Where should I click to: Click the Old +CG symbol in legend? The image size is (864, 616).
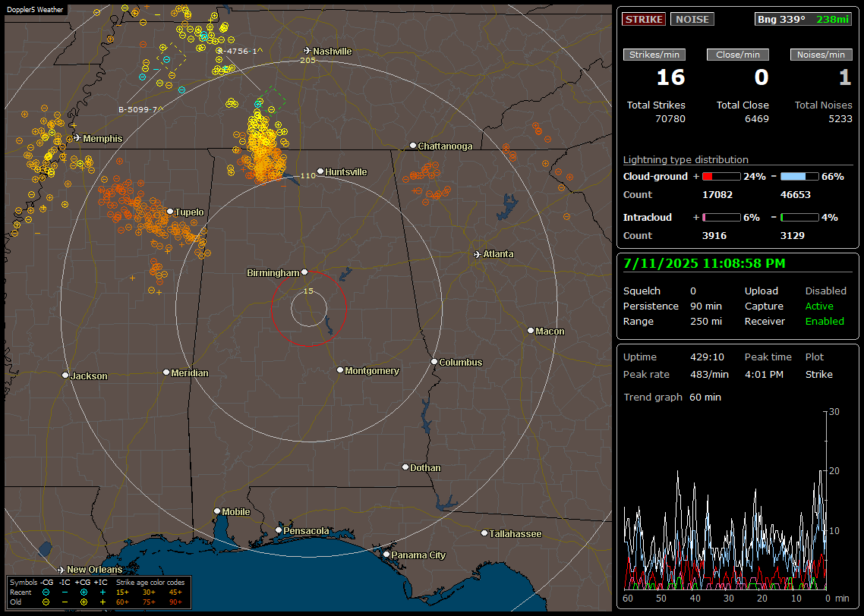84,602
